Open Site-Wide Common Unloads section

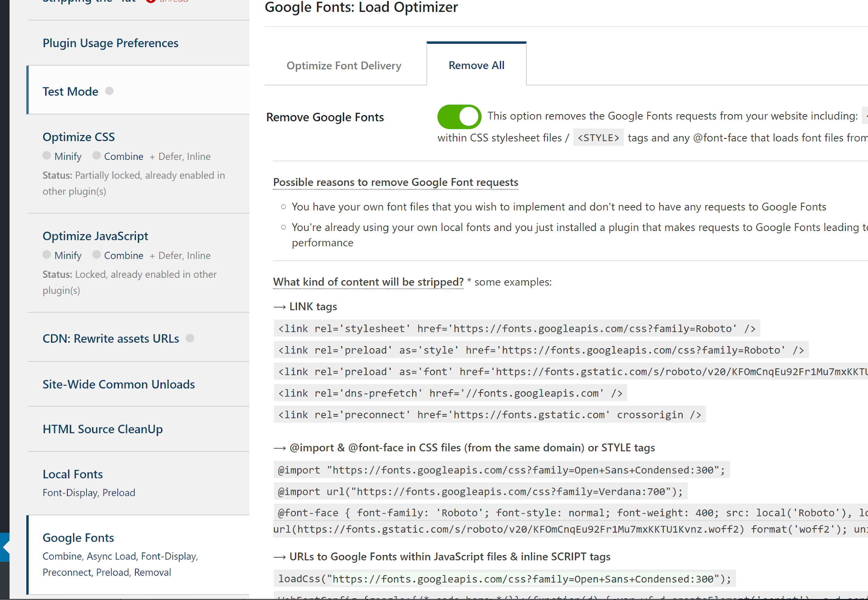click(x=118, y=384)
